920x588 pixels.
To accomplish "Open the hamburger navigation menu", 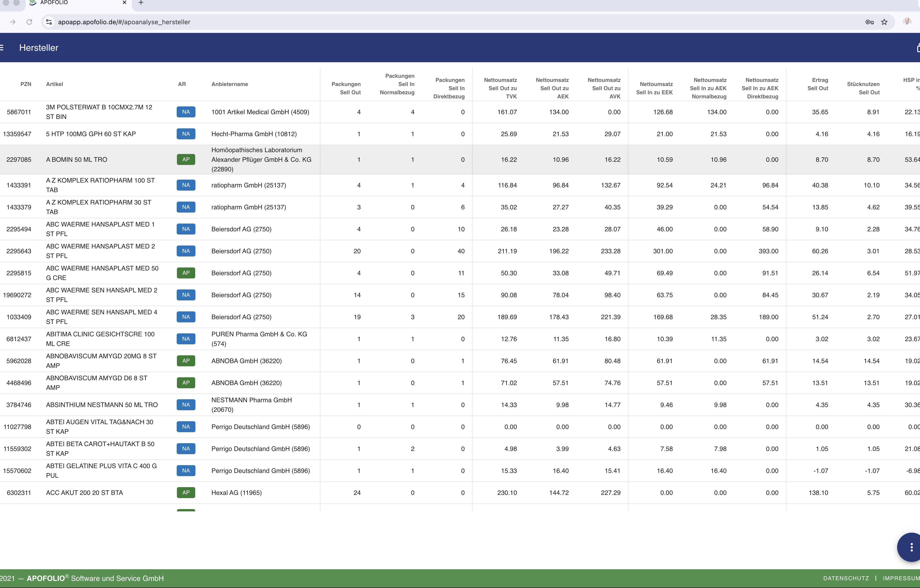I will coord(2,48).
